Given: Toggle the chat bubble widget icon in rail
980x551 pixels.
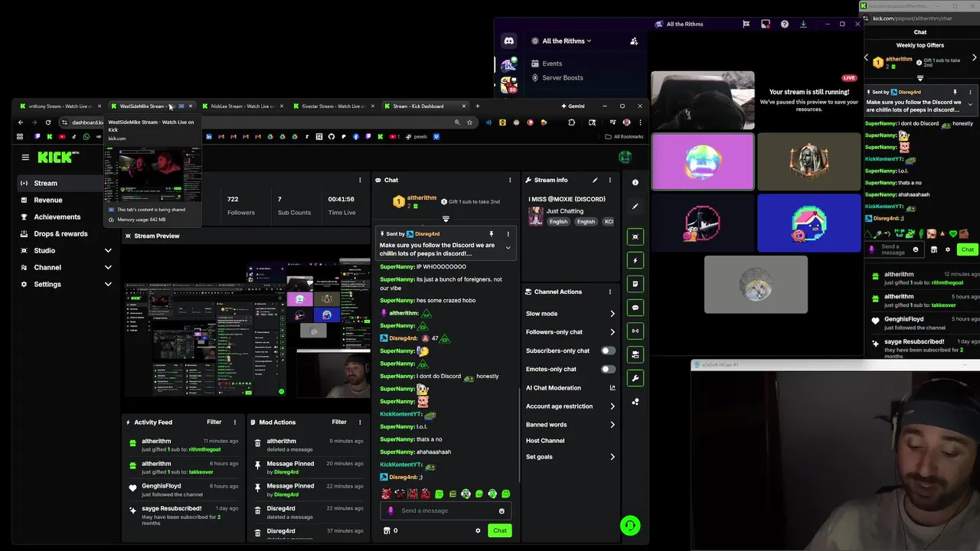Looking at the screenshot, I should coord(635,308).
